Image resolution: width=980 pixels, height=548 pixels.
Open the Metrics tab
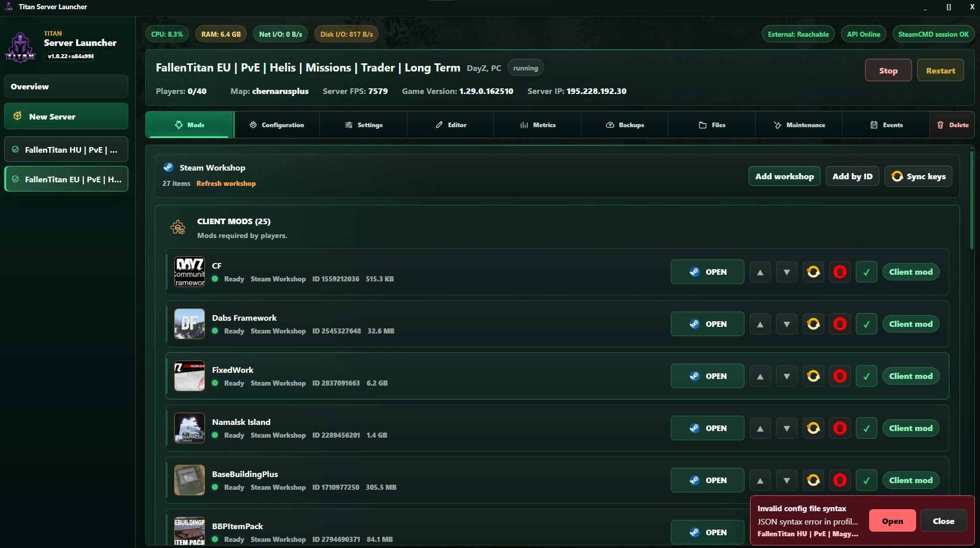(538, 125)
